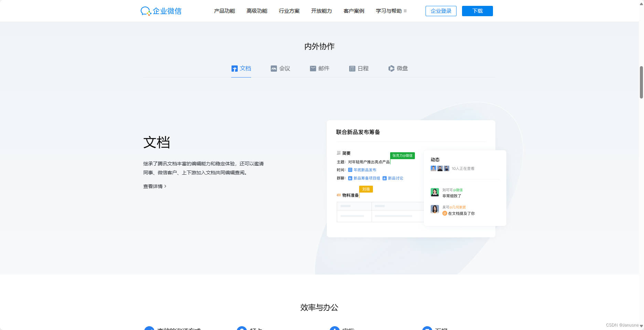Open the 查看详情 link
This screenshot has width=644, height=330.
[155, 186]
